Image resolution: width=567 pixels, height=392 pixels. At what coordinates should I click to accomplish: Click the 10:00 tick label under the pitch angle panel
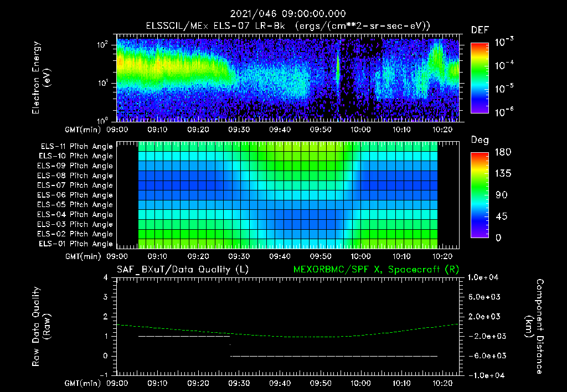pyautogui.click(x=360, y=256)
